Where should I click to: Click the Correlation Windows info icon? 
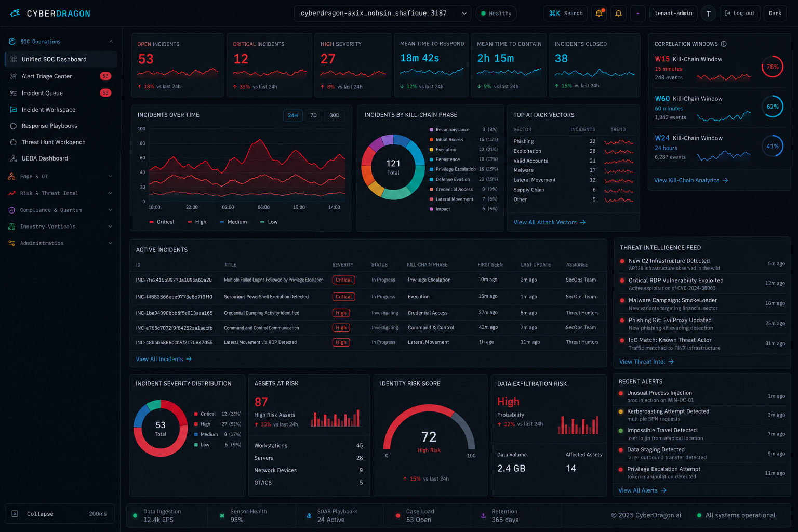[724, 44]
